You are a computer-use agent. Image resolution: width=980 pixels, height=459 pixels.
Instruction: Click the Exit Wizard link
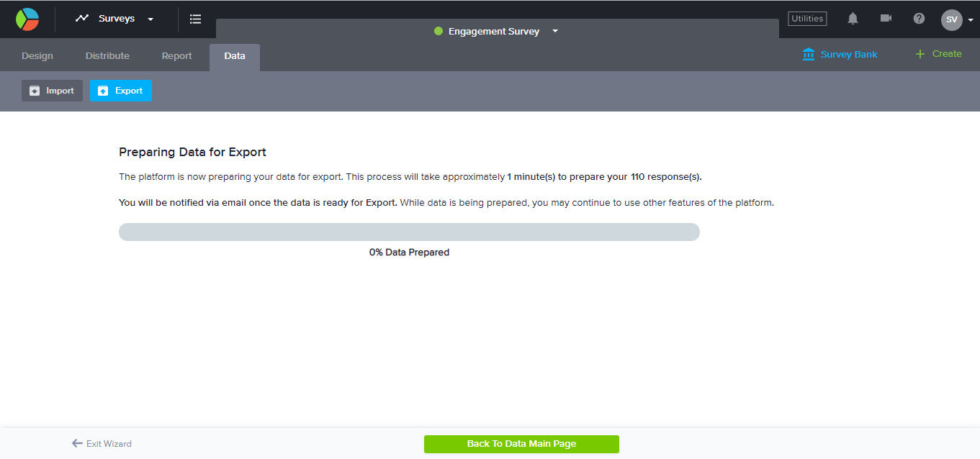pyautogui.click(x=102, y=444)
